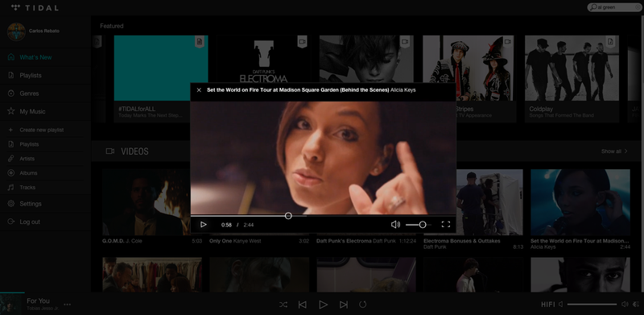Go to the previous track
The height and width of the screenshot is (315, 644).
(x=303, y=305)
